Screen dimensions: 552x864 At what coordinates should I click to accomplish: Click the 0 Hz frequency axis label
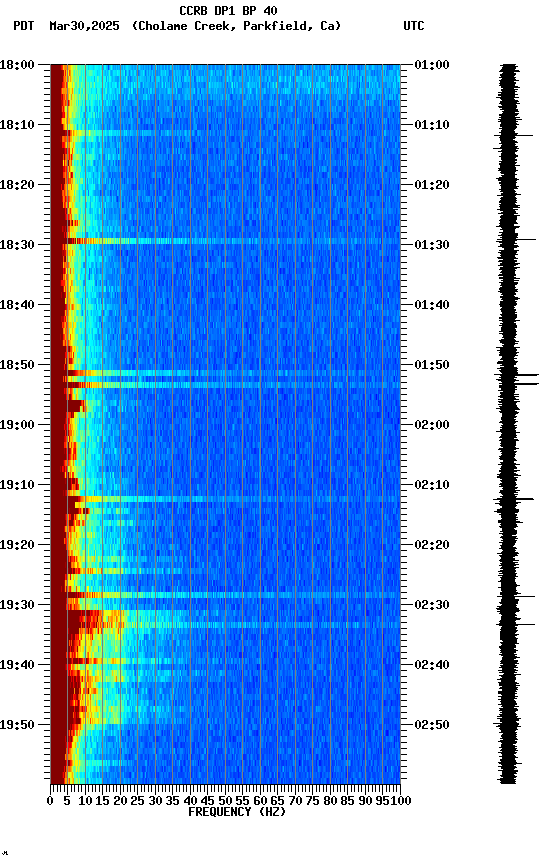click(50, 801)
